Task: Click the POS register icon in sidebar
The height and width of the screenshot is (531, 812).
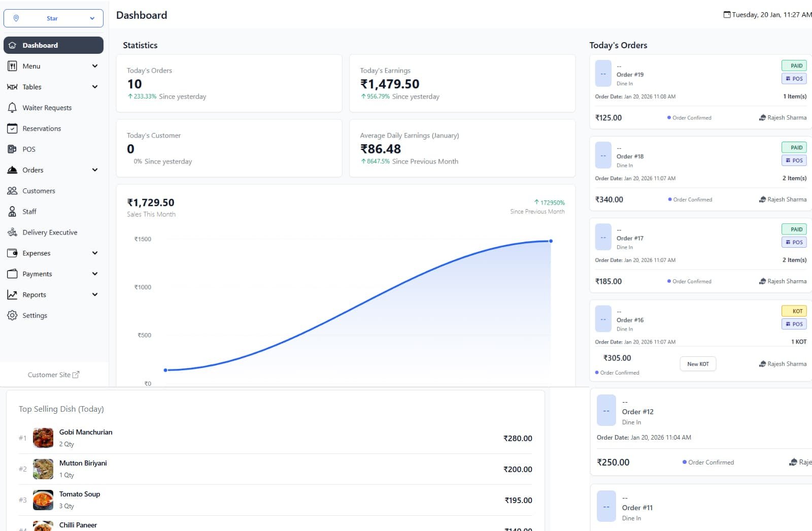Action: pos(12,149)
